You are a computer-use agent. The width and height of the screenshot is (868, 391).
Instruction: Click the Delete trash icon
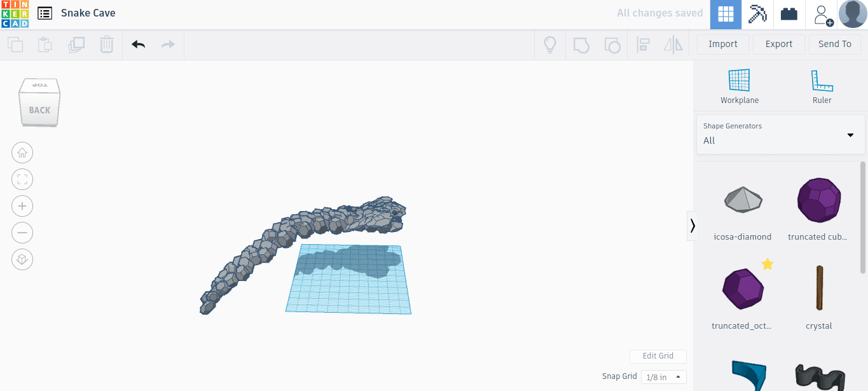point(106,45)
